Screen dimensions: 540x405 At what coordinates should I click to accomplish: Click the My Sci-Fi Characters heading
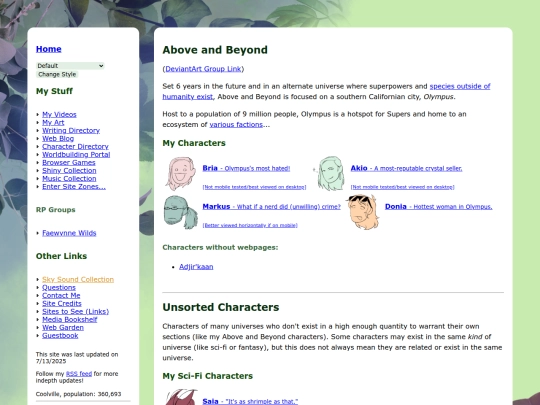[x=208, y=376]
